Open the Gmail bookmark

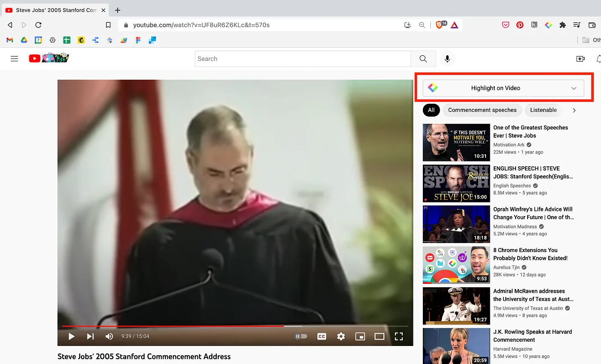point(10,40)
